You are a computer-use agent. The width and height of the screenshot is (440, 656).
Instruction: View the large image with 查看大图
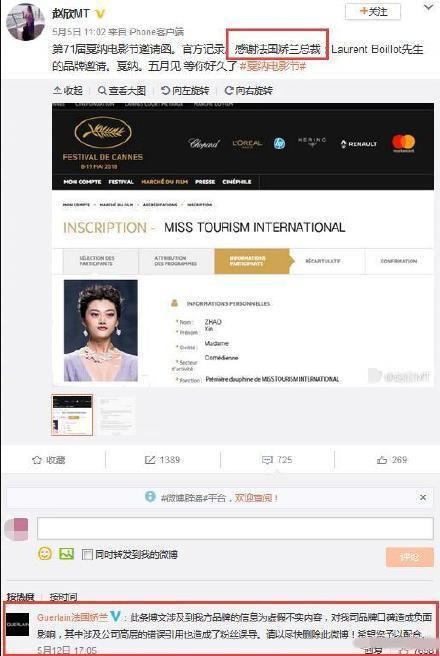click(122, 90)
